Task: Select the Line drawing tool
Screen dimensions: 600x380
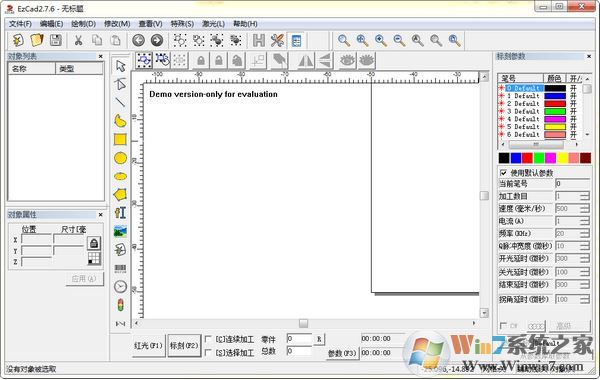Action: 120,102
